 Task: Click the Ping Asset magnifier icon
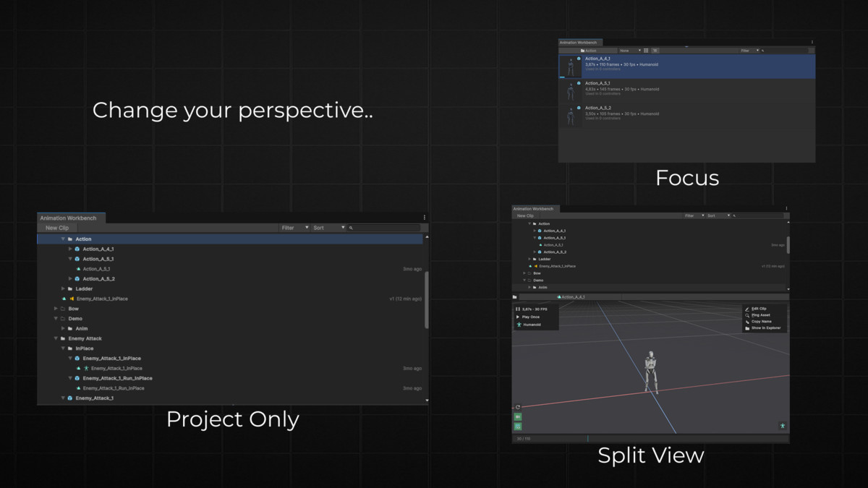point(747,316)
